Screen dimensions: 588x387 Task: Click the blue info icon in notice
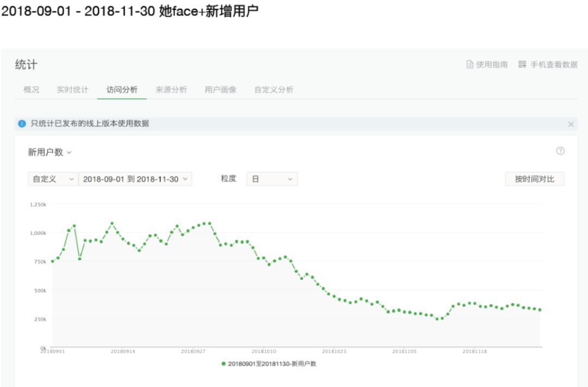coord(22,124)
